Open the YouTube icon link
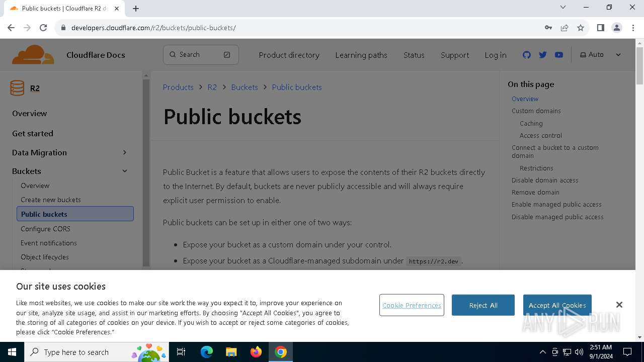Image resolution: width=644 pixels, height=362 pixels. coord(559,55)
